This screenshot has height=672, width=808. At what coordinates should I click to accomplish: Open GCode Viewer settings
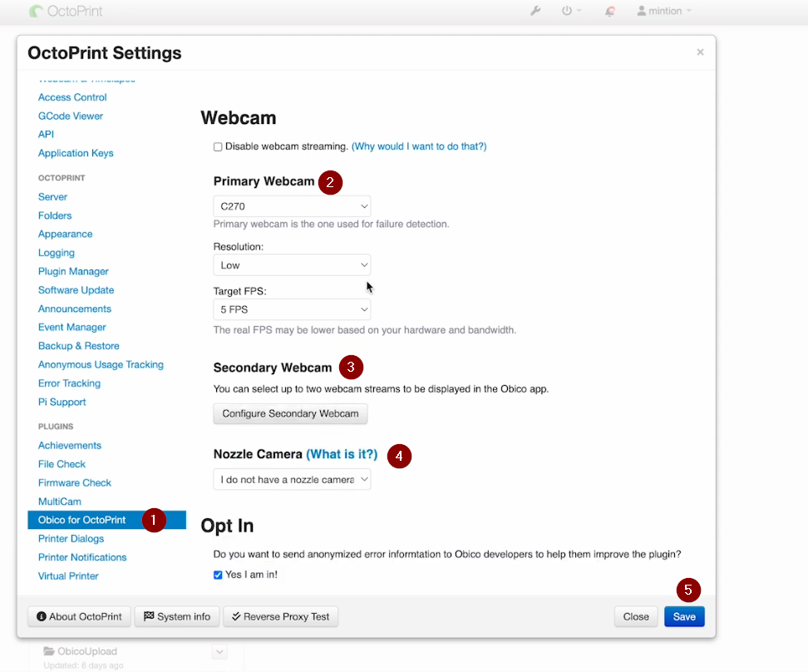point(71,116)
